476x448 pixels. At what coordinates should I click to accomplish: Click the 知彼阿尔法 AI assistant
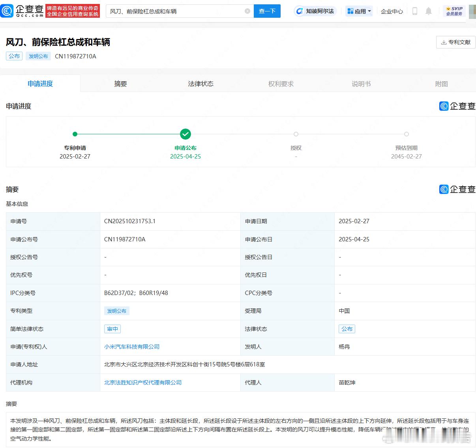coord(315,11)
